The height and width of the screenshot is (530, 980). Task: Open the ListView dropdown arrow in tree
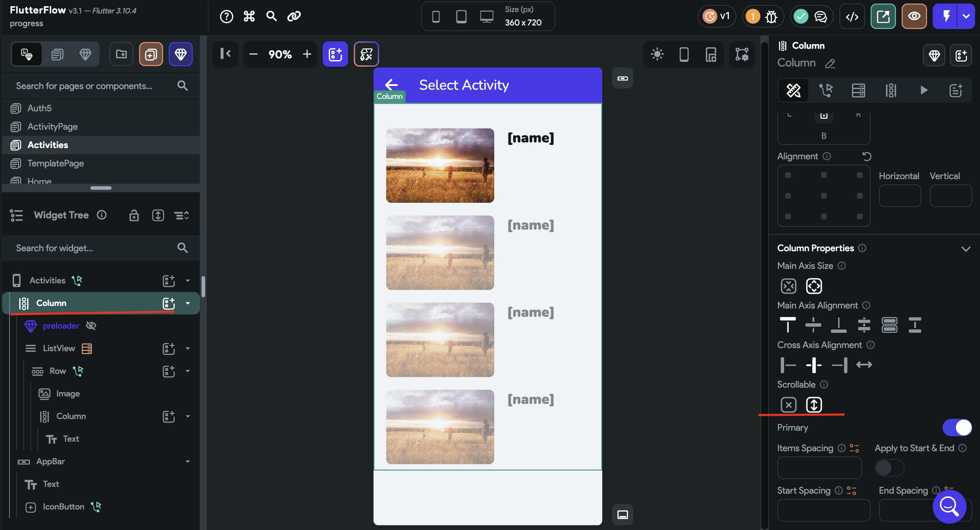pyautogui.click(x=187, y=348)
